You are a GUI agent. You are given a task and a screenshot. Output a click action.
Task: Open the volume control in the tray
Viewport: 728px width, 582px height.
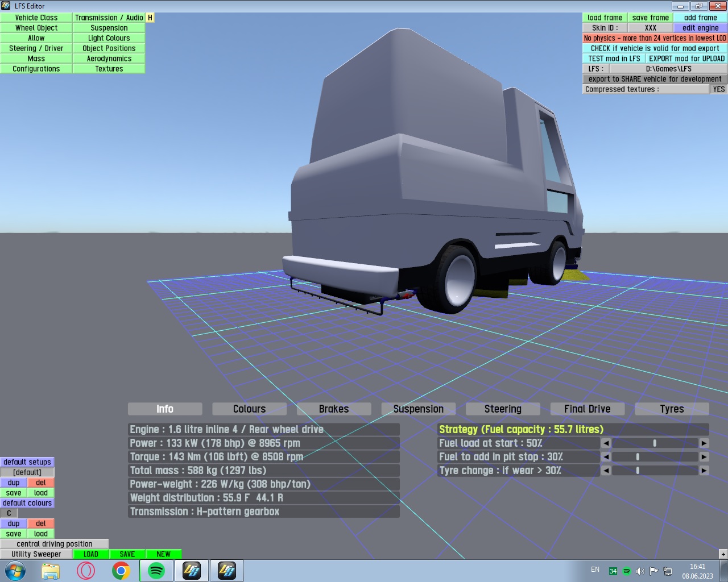(x=640, y=571)
